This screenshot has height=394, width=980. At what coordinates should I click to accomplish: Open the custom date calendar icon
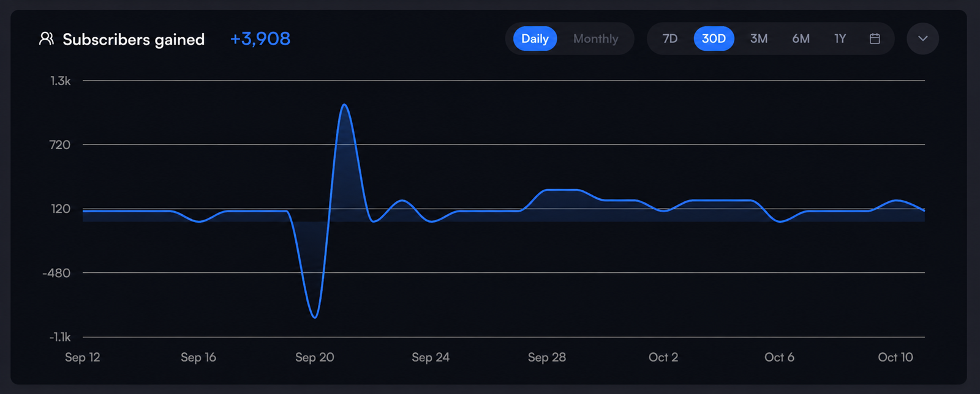875,39
